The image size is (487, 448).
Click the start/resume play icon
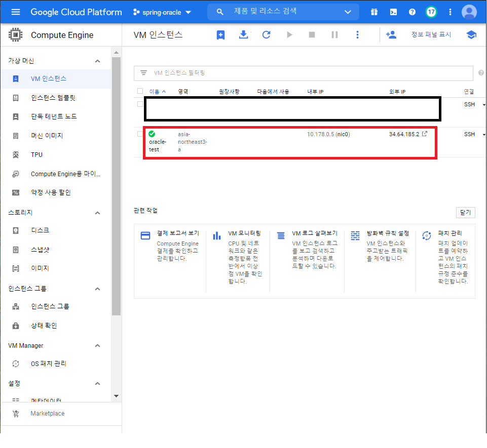click(289, 34)
